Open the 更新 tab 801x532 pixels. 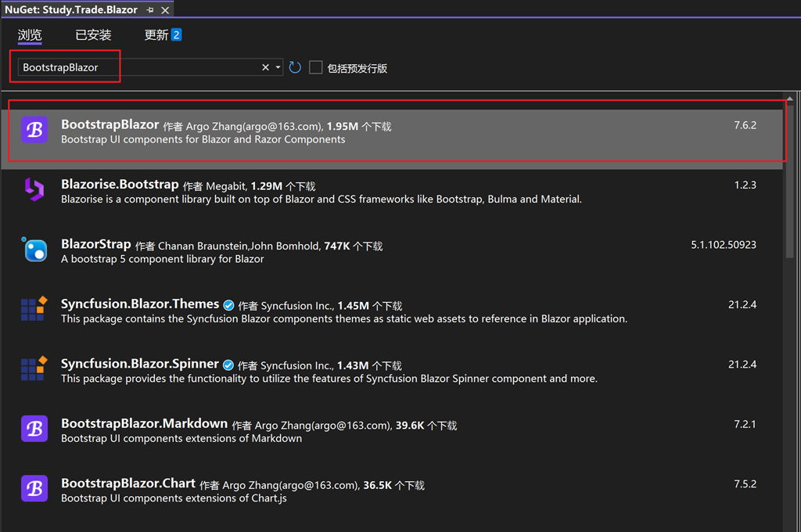(156, 34)
